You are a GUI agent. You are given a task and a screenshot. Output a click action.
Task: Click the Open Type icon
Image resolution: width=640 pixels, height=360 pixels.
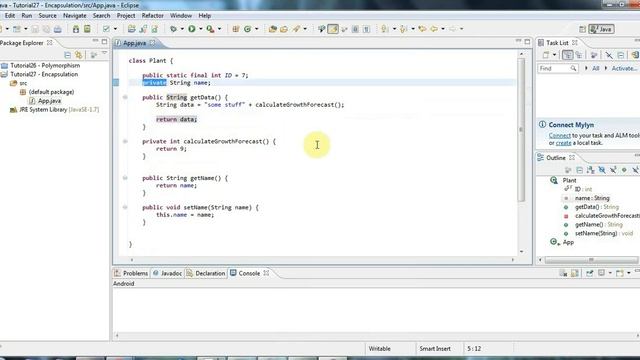point(273,29)
